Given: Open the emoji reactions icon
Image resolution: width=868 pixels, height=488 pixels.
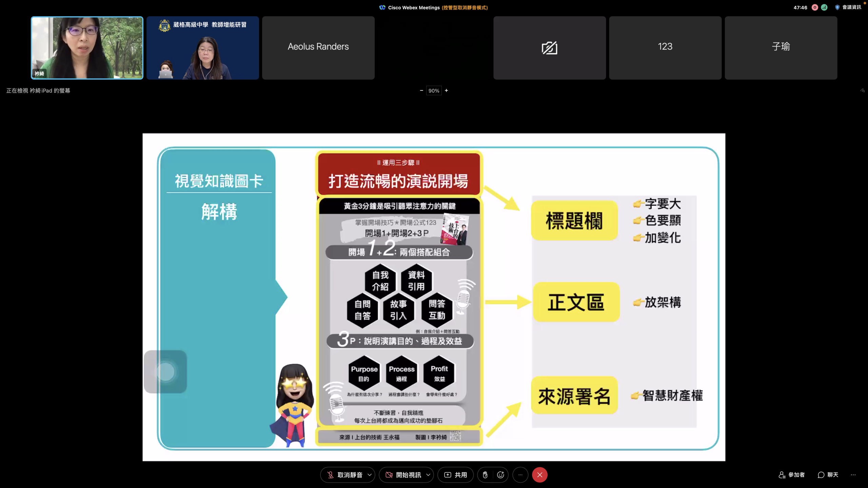Looking at the screenshot, I should [500, 475].
